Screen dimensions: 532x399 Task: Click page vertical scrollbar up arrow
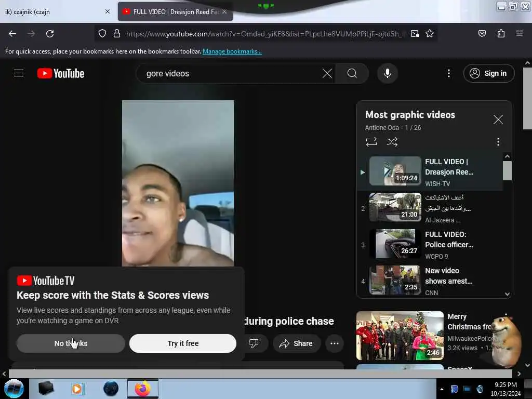(x=527, y=63)
